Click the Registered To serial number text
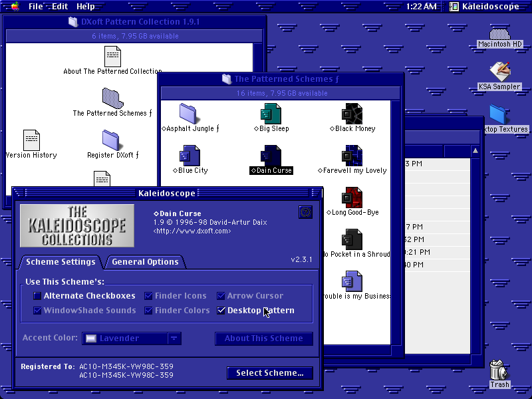532x399 pixels. click(x=126, y=371)
